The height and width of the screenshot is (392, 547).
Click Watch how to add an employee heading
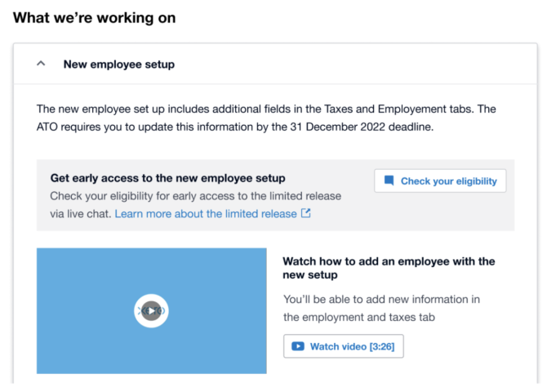(389, 268)
